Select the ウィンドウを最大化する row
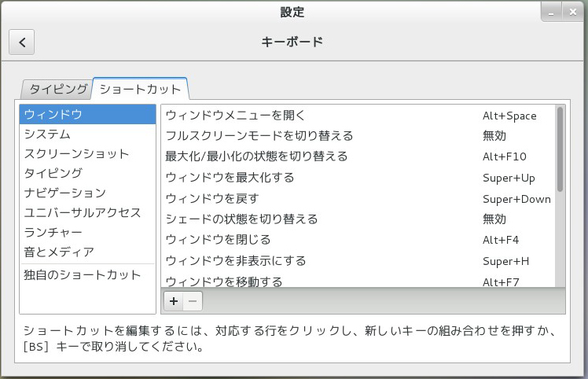588x379 pixels. pyautogui.click(x=358, y=178)
